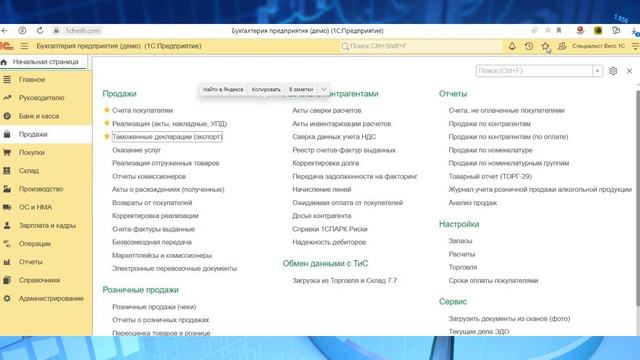Viewport: 640px width, 360px height.
Task: Open the Производство section
Action: [41, 189]
